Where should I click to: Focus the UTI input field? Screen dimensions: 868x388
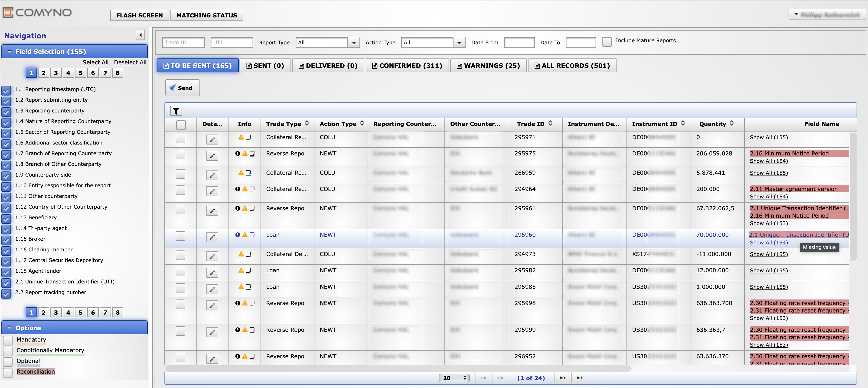(x=232, y=43)
